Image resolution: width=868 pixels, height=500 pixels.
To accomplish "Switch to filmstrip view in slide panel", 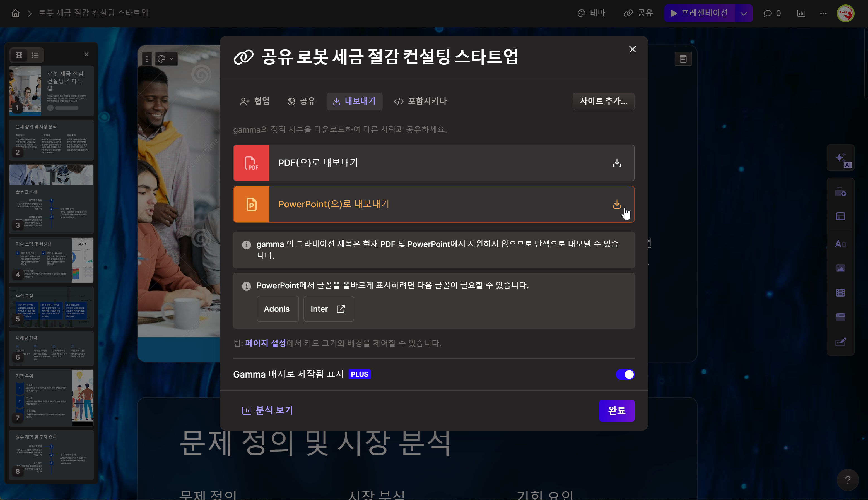I will coord(19,55).
